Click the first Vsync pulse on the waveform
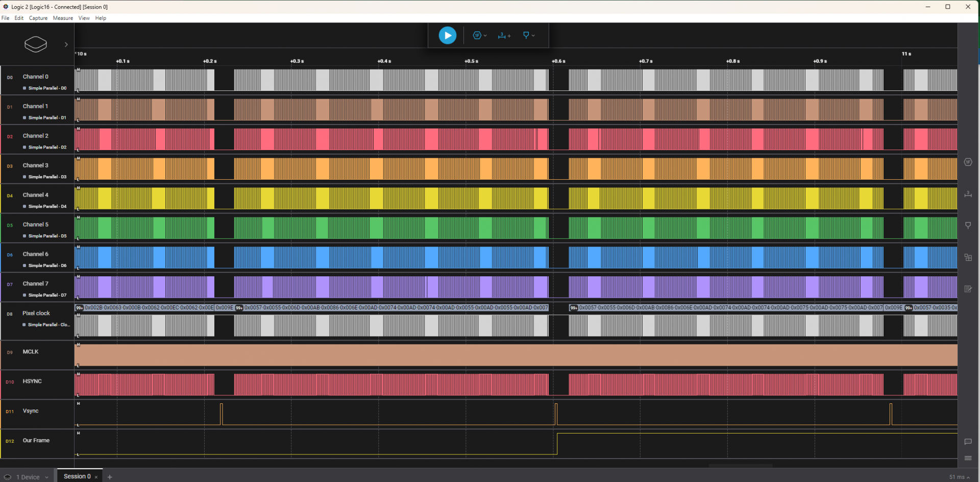The height and width of the screenshot is (482, 980). click(222, 414)
